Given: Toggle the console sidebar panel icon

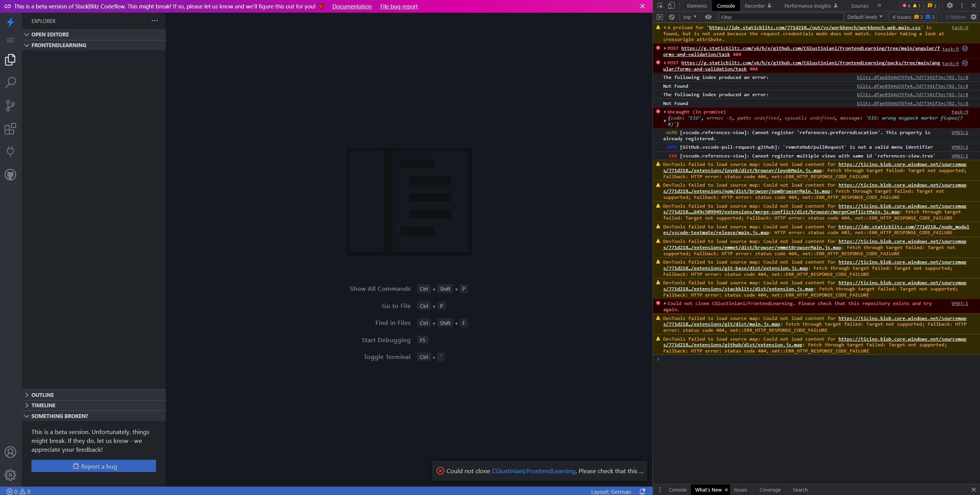Looking at the screenshot, I should tap(659, 17).
